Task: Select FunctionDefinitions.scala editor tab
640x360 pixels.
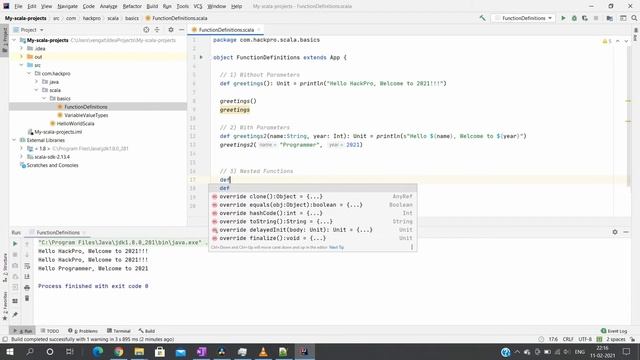Action: [226, 30]
